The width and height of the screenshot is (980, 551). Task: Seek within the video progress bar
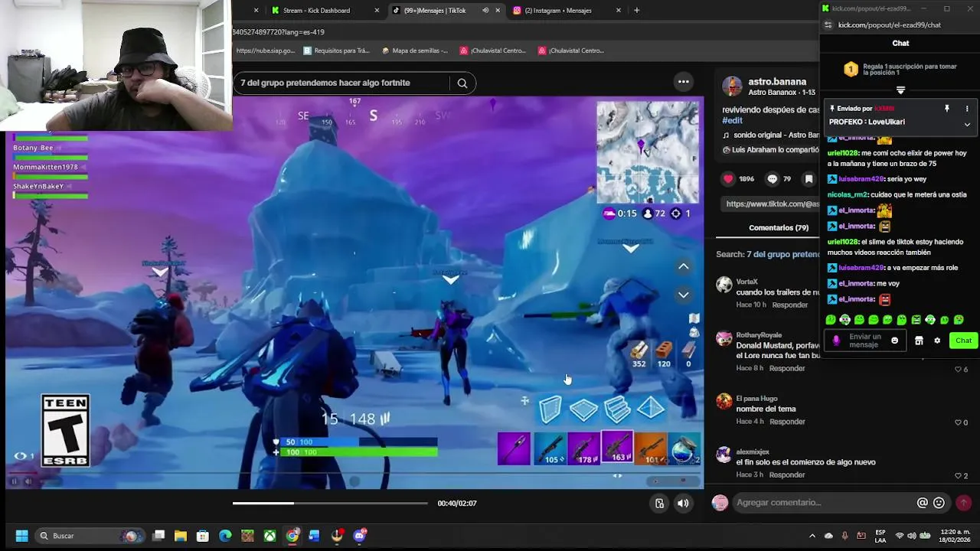click(330, 503)
